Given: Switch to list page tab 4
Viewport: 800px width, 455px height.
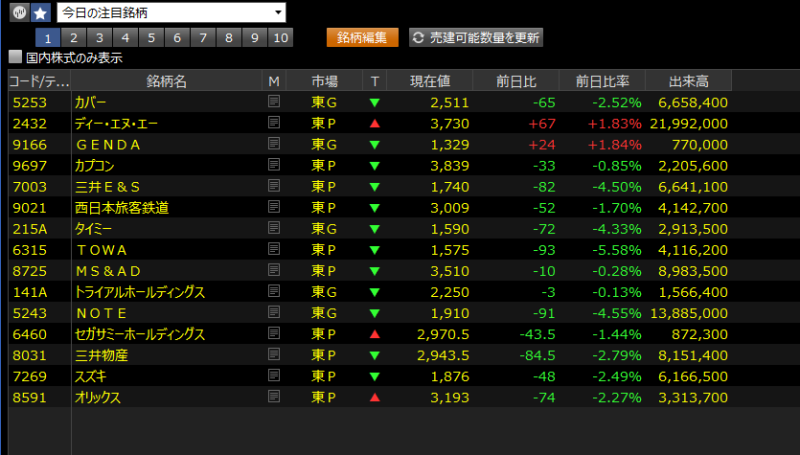Looking at the screenshot, I should 126,38.
